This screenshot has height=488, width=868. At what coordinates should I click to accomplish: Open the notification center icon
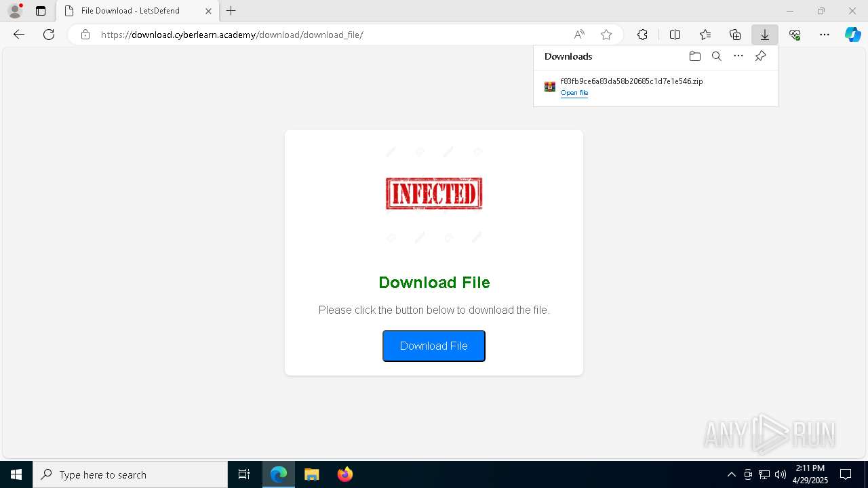(846, 474)
